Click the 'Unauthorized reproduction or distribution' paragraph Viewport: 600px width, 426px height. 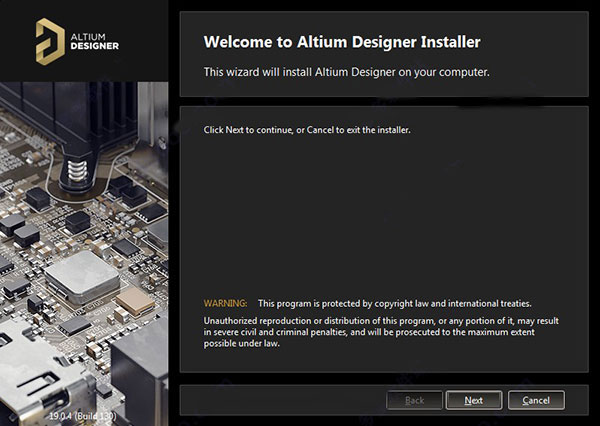(381, 332)
